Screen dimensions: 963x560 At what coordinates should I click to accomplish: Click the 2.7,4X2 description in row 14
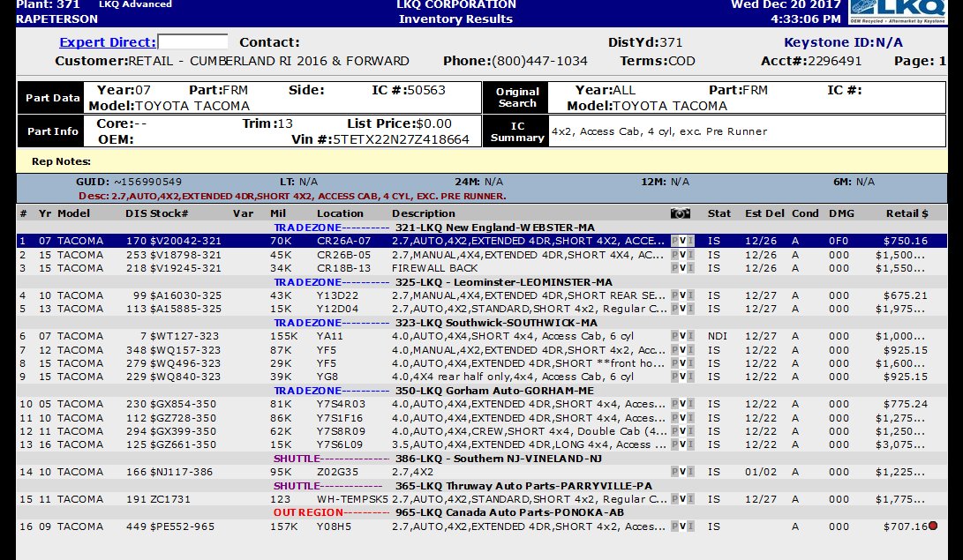(413, 472)
